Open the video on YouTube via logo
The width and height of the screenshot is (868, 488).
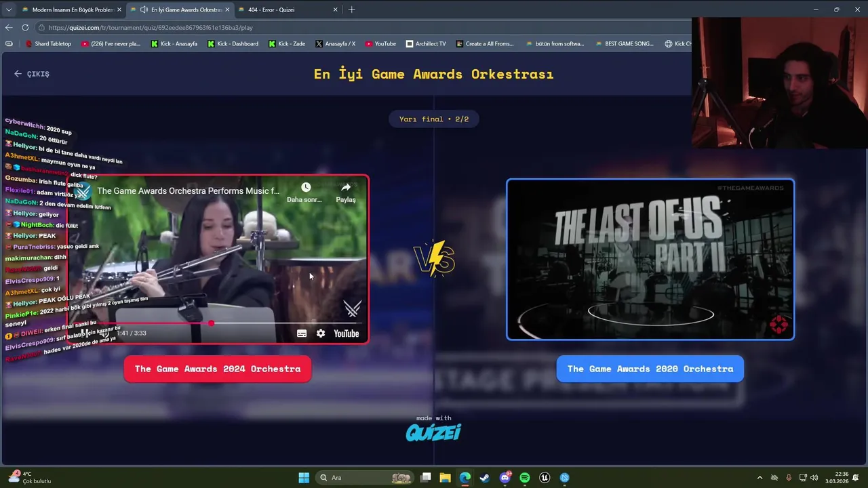click(346, 333)
